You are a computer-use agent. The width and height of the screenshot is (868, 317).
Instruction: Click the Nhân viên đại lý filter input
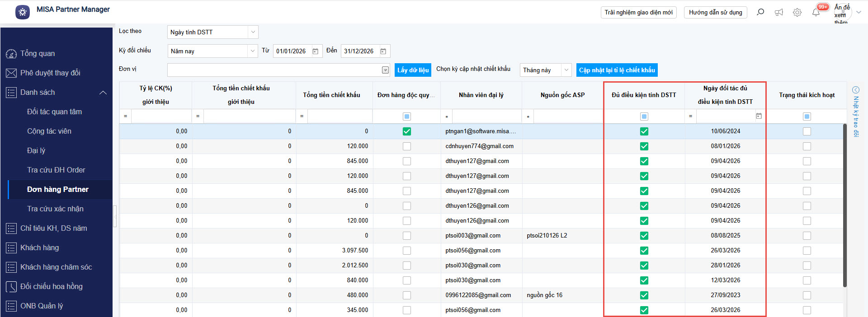[x=486, y=117]
